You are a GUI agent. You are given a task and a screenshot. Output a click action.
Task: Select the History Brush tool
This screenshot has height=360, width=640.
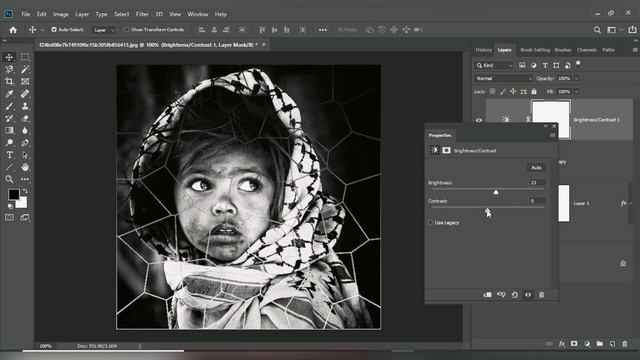[9, 118]
